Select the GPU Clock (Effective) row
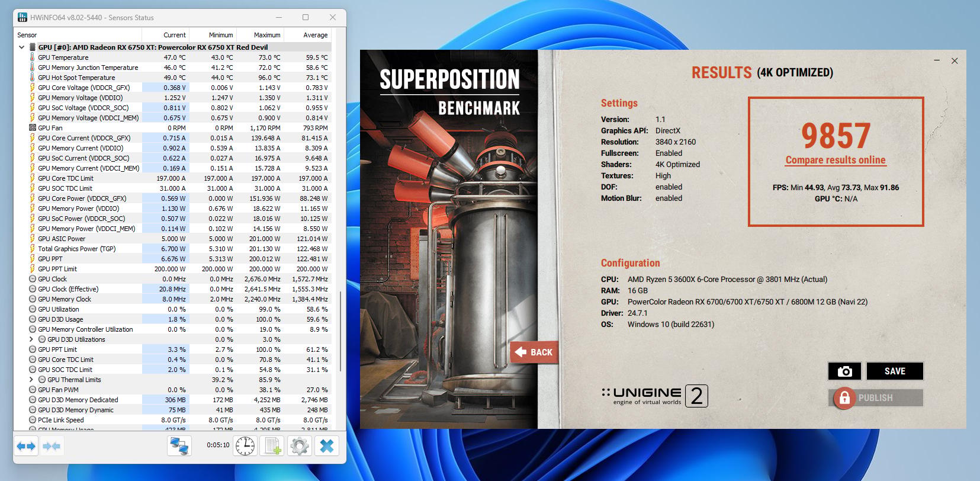Viewport: 980px width, 481px height. (x=173, y=289)
